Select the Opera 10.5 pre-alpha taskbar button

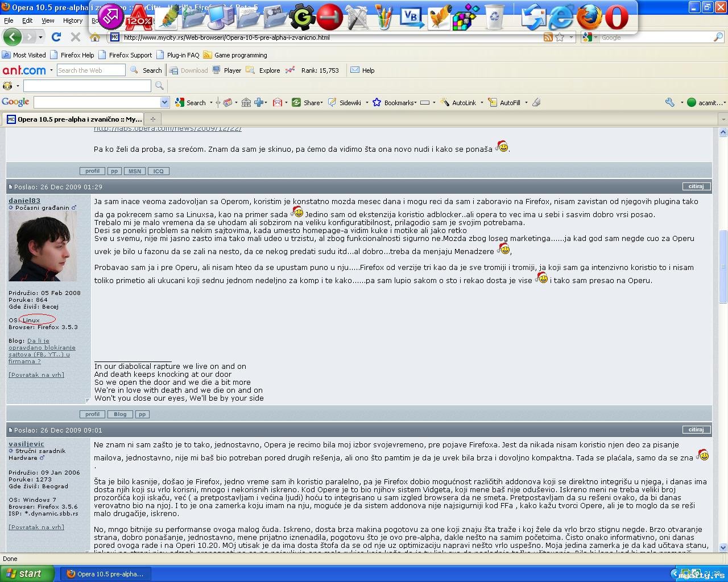[x=105, y=574]
